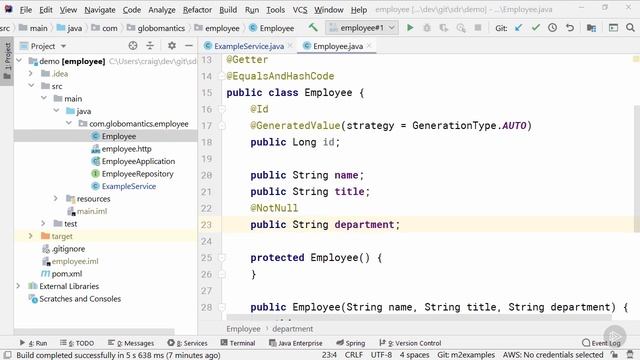Screen dimensions: 640x360
Task: Open Project panel settings gear
Action: 172,46
